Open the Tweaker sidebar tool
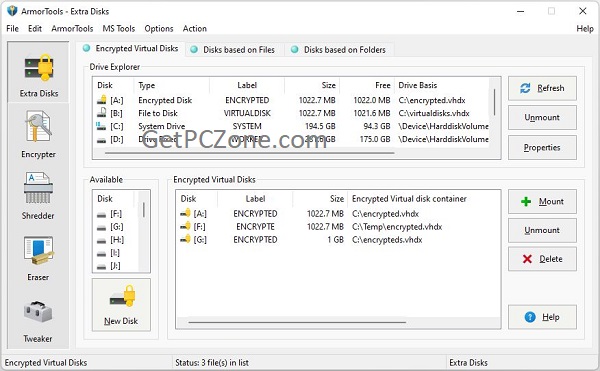 point(38,322)
